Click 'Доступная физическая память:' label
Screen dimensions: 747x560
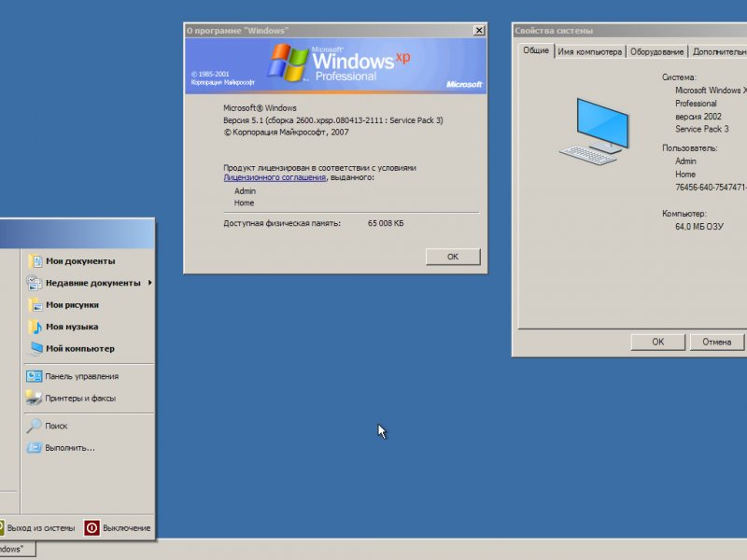click(x=282, y=223)
